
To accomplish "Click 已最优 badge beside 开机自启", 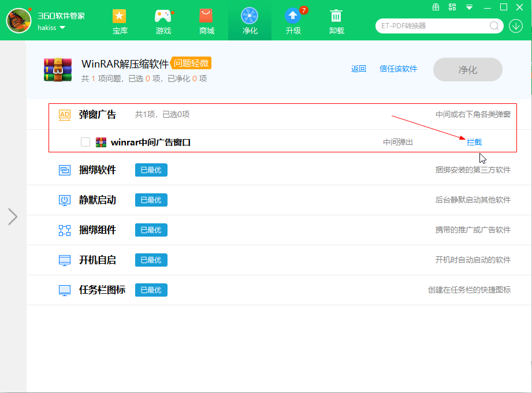I will coord(151,260).
